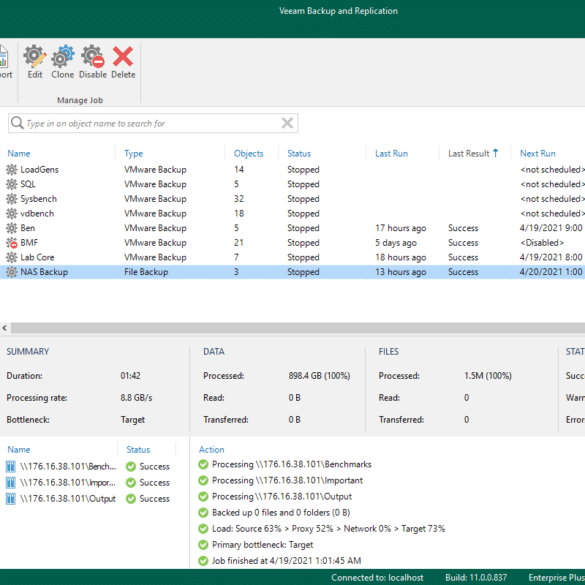This screenshot has width=585, height=585.
Task: Sort jobs by Objects column
Action: pos(248,153)
